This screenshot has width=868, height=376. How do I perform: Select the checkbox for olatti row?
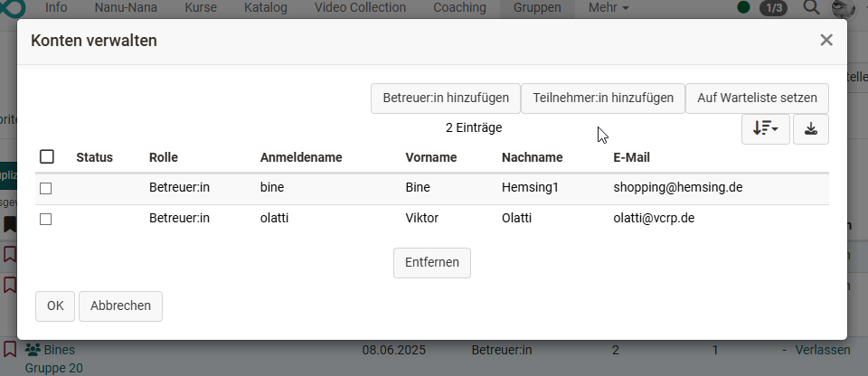46,219
